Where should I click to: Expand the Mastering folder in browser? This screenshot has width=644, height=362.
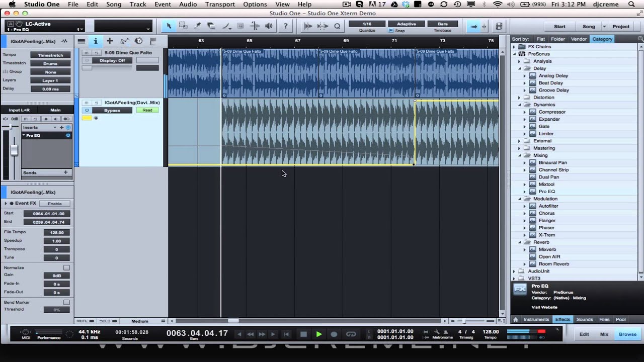[x=520, y=148]
